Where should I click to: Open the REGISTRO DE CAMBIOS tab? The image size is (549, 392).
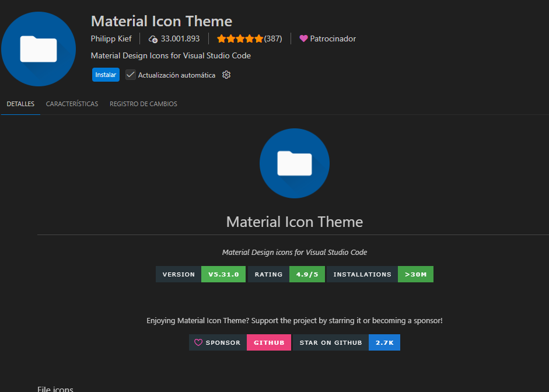(143, 104)
